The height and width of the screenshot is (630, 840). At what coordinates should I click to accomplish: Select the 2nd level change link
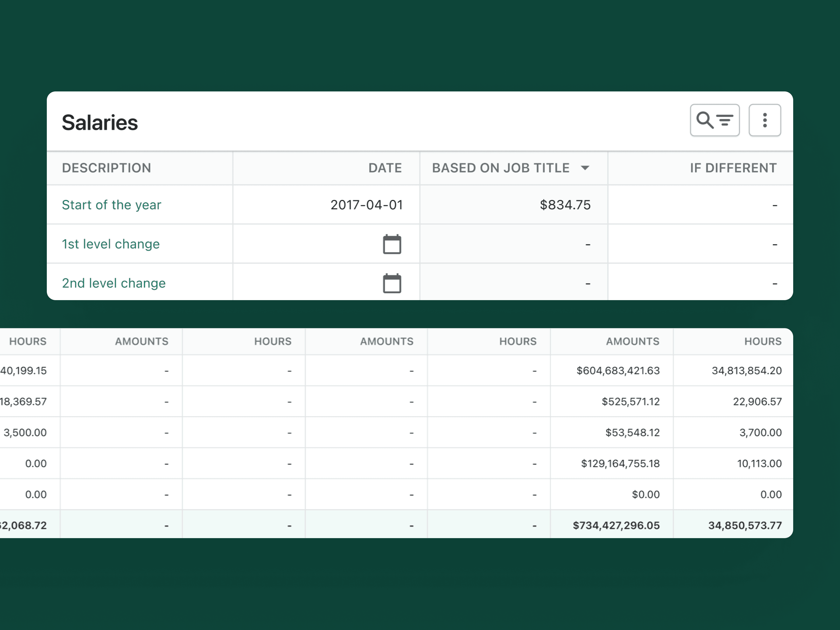(x=114, y=283)
